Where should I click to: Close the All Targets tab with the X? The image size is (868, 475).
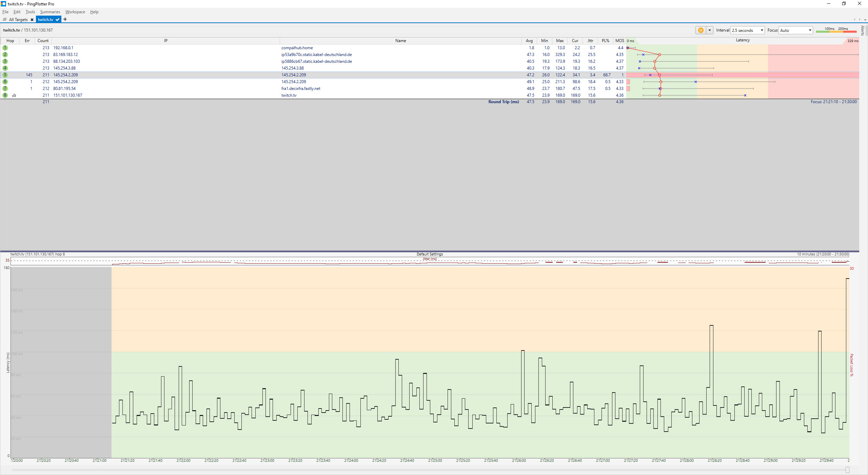[x=32, y=20]
